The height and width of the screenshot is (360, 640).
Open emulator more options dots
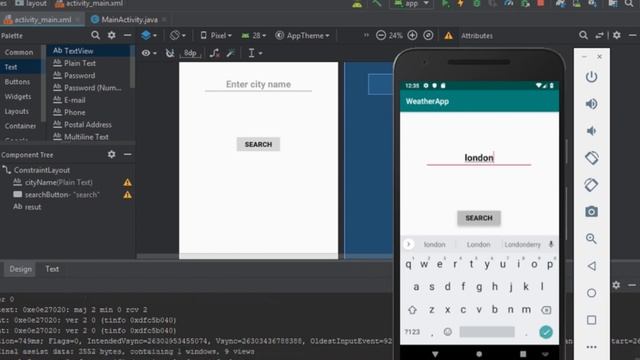[x=591, y=347]
